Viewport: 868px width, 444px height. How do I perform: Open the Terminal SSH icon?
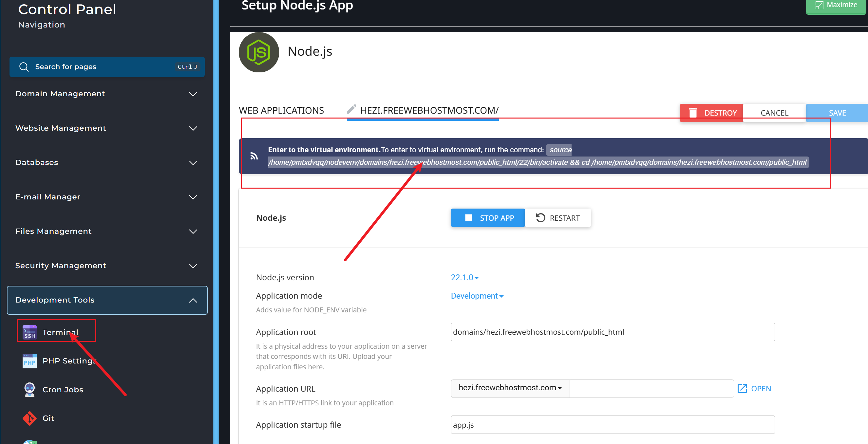tap(29, 332)
